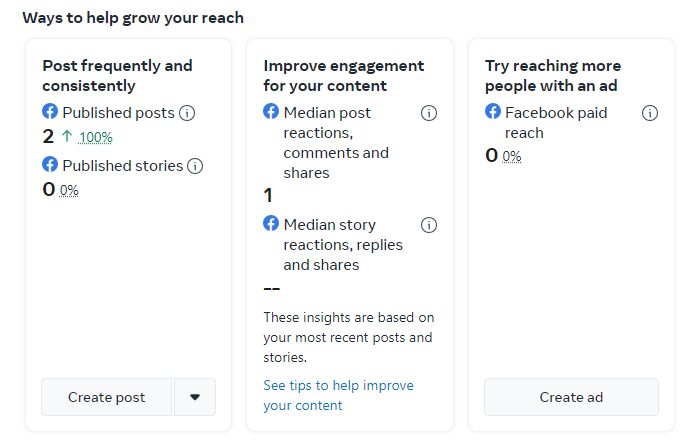Open info for Median story reactions
This screenshot has height=440, width=685.
[x=429, y=225]
